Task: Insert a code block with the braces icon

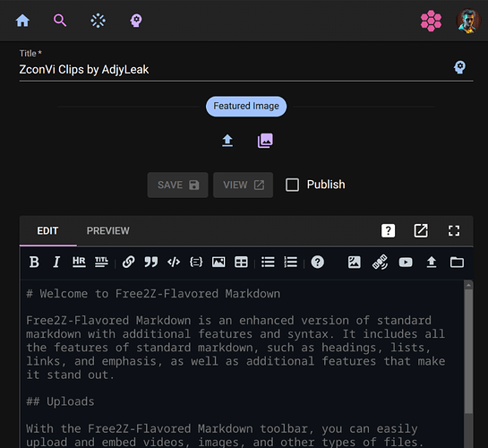Action: click(196, 263)
